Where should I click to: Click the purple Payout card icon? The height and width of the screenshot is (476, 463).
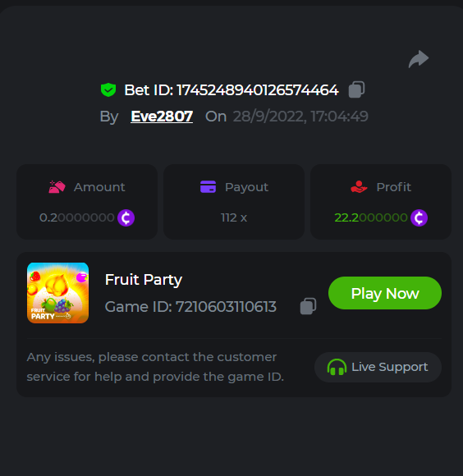tap(208, 186)
